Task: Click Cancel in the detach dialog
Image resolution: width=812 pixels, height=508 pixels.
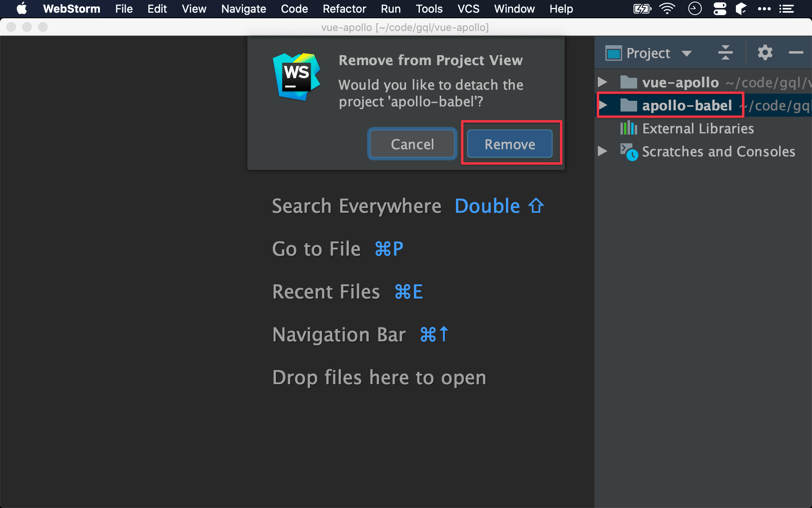Action: [x=412, y=144]
